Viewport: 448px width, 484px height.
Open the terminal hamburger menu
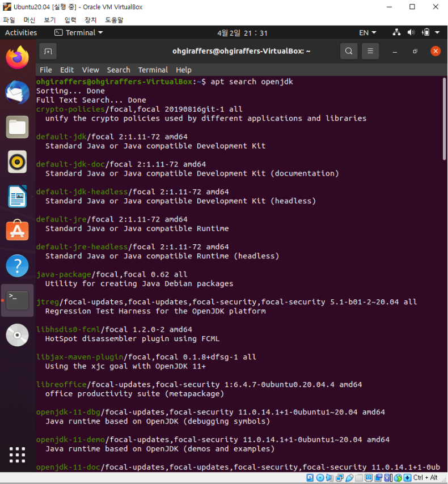(x=370, y=51)
